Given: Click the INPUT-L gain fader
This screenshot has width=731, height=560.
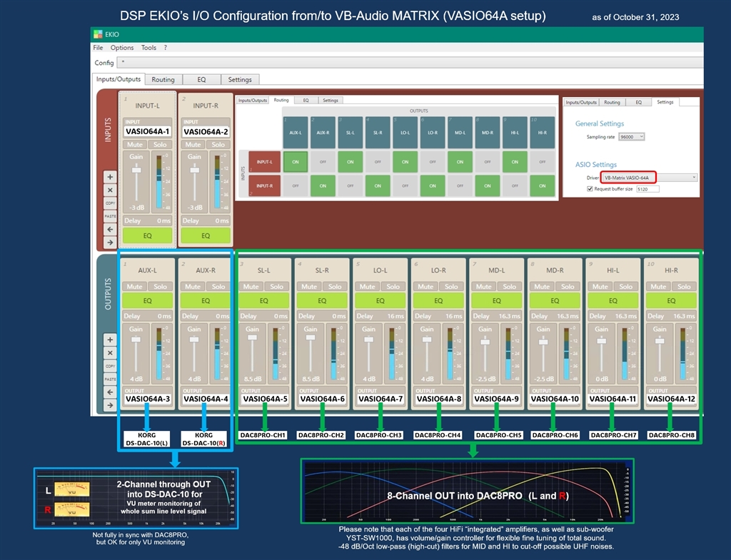Looking at the screenshot, I should click(136, 170).
